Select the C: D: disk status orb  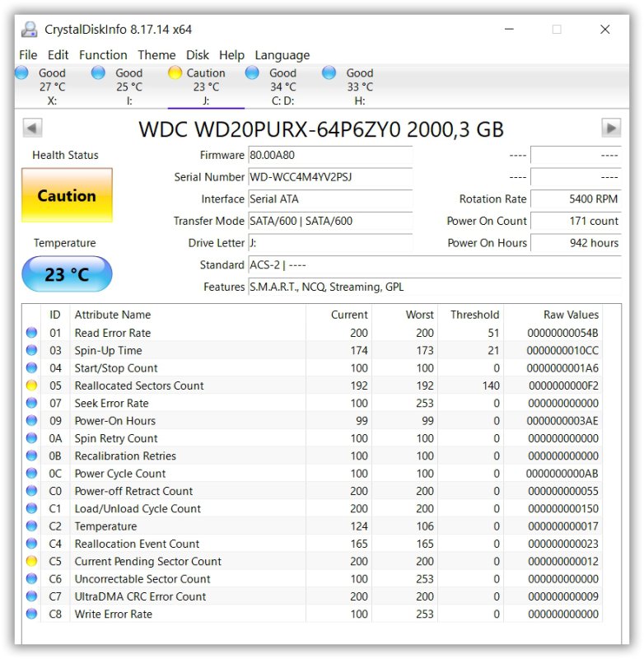tap(252, 72)
